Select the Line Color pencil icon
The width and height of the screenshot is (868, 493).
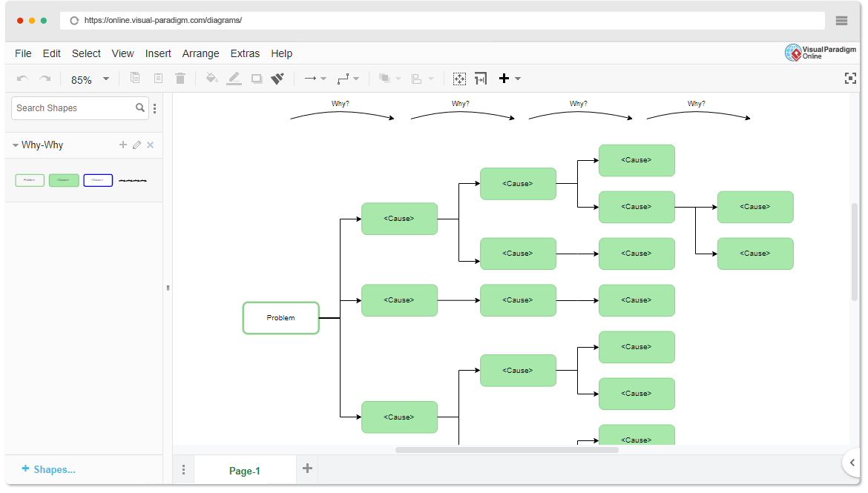pos(234,79)
